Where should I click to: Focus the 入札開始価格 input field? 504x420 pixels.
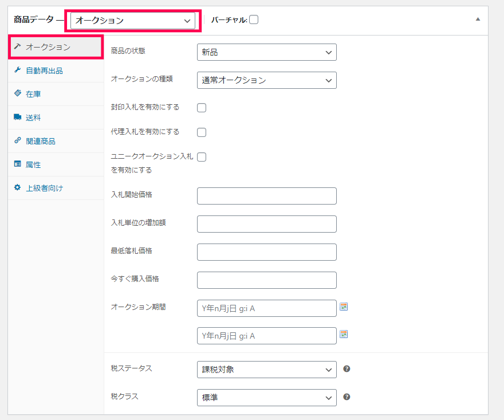coord(267,196)
